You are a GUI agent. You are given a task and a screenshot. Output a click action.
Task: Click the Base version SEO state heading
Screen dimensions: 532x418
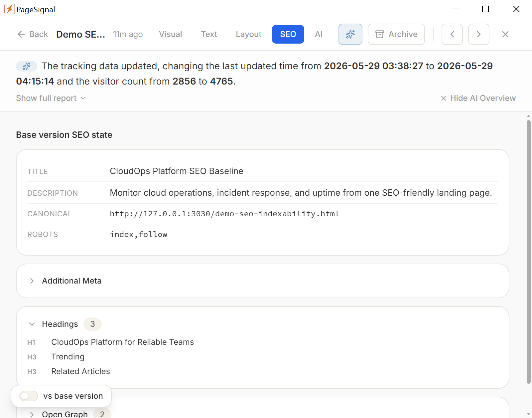pos(64,135)
